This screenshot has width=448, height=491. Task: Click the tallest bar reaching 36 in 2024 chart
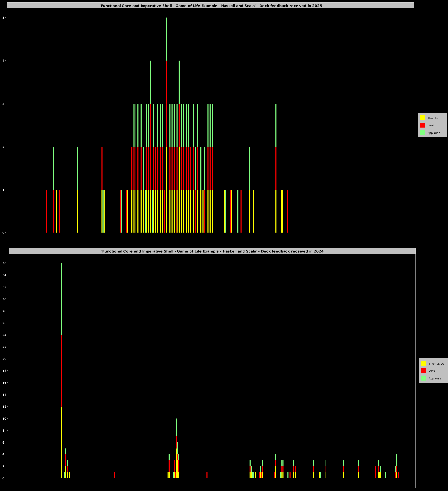(x=61, y=368)
